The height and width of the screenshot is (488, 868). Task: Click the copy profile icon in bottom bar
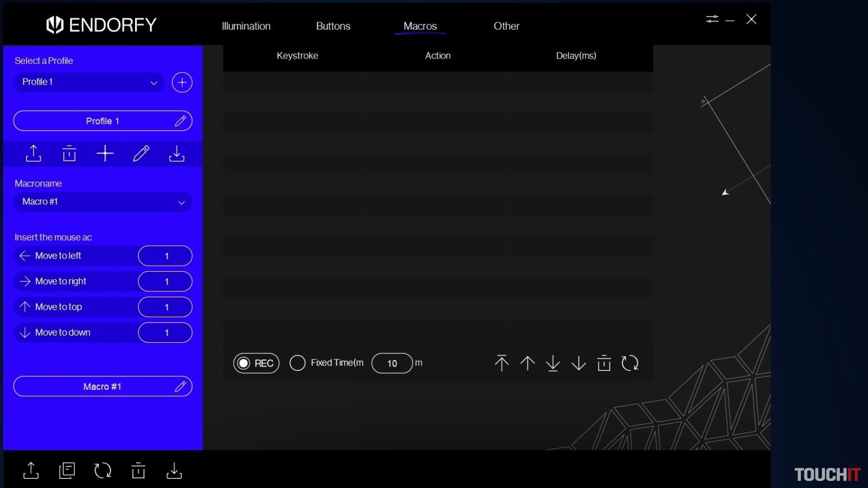click(67, 470)
